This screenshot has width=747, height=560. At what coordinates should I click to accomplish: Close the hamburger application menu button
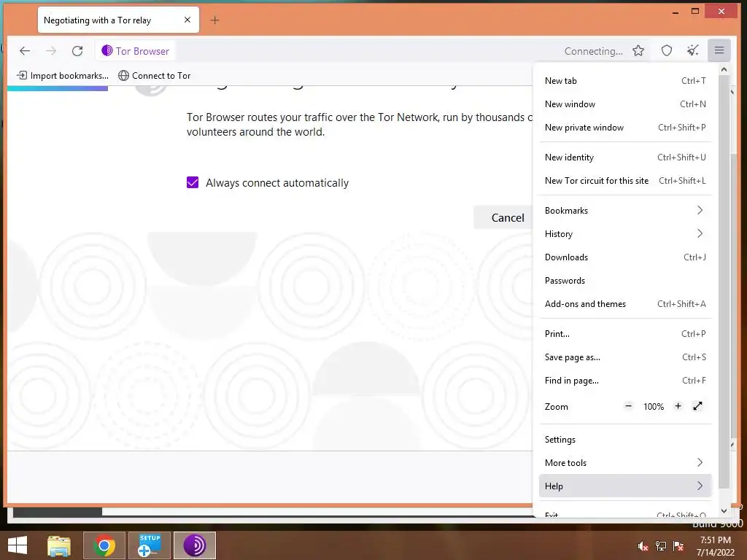point(719,50)
